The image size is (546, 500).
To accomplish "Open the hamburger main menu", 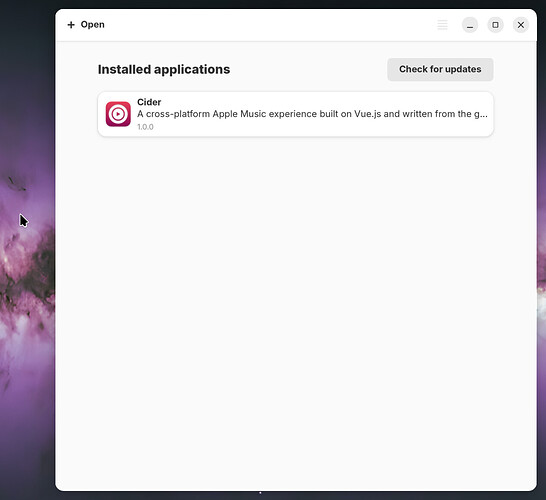I will pyautogui.click(x=442, y=25).
